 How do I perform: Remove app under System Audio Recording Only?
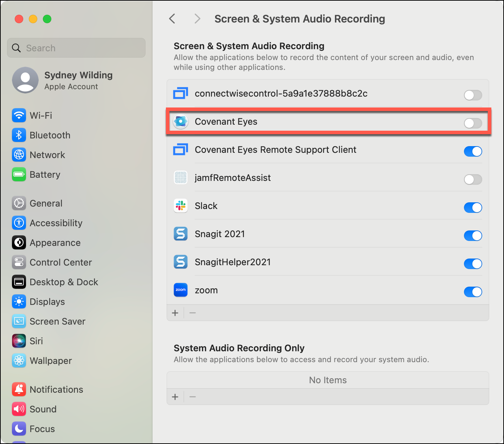click(193, 397)
